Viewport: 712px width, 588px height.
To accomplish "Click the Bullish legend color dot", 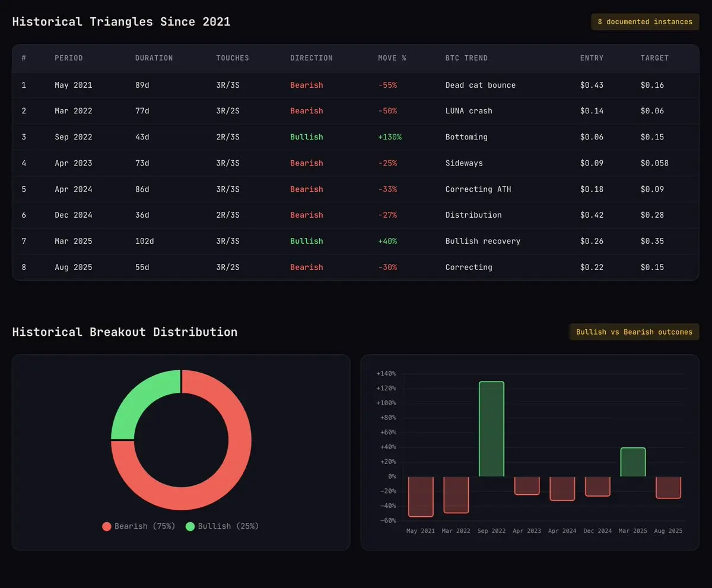I will 190,526.
